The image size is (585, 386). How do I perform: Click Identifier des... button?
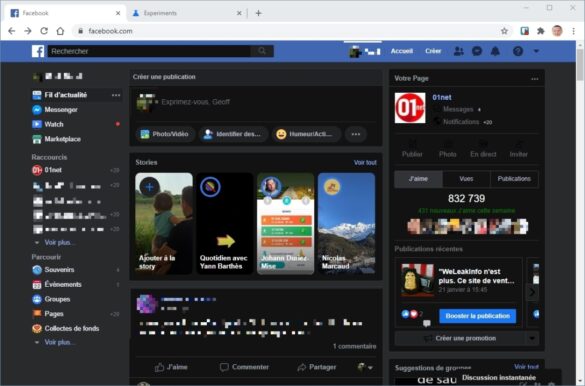[x=233, y=134]
